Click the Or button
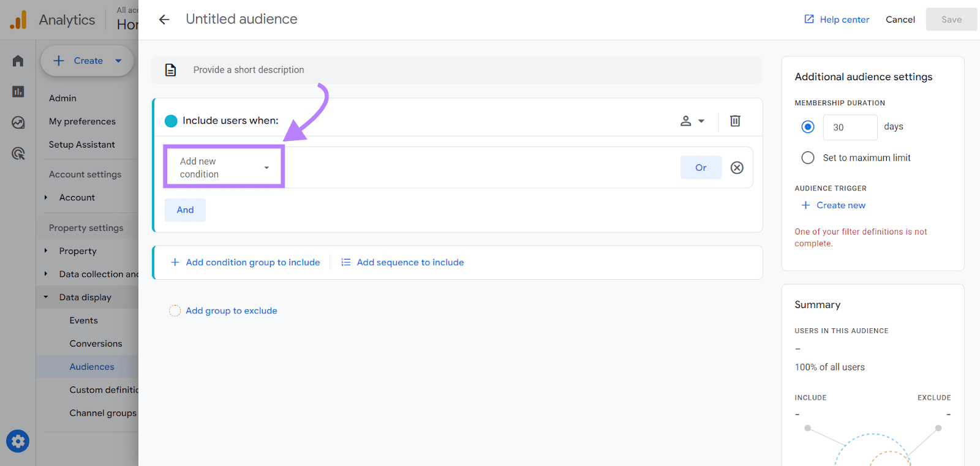This screenshot has height=466, width=980. (701, 168)
